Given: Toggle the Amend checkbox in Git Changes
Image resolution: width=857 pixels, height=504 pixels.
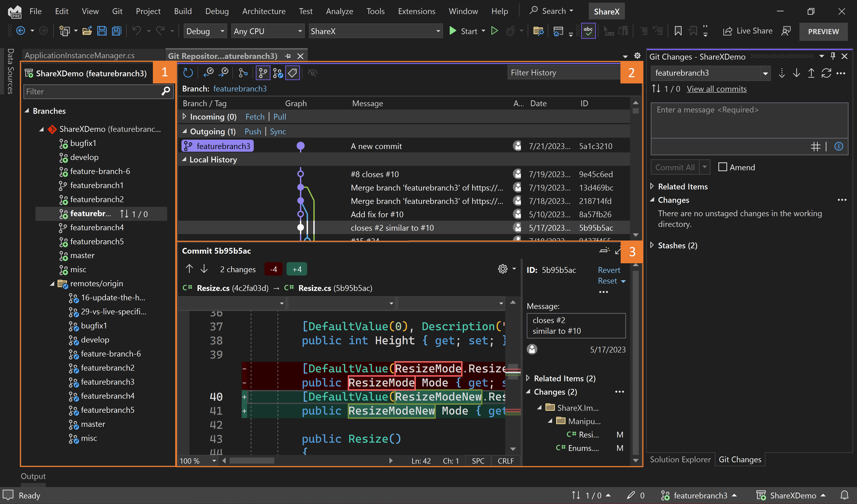Looking at the screenshot, I should [723, 167].
